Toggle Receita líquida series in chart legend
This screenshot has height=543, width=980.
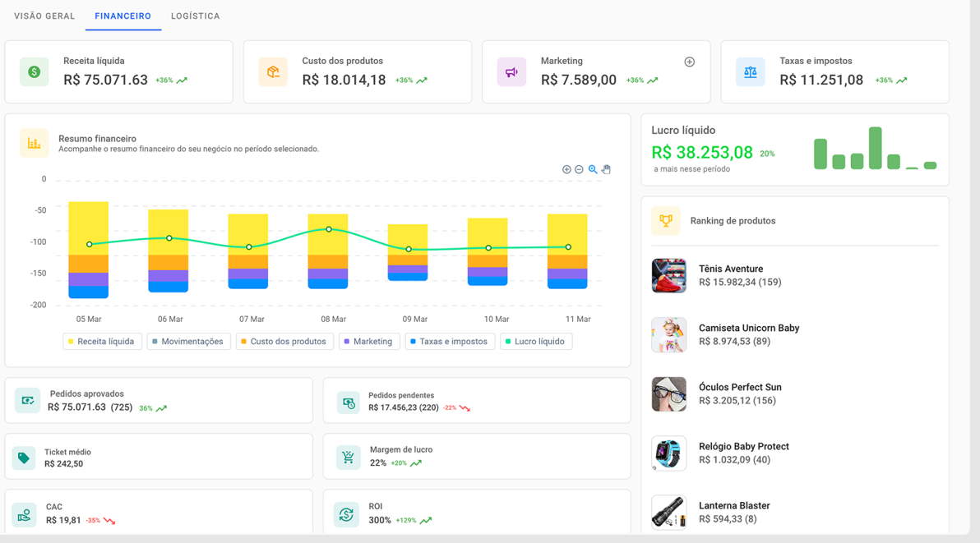click(103, 342)
